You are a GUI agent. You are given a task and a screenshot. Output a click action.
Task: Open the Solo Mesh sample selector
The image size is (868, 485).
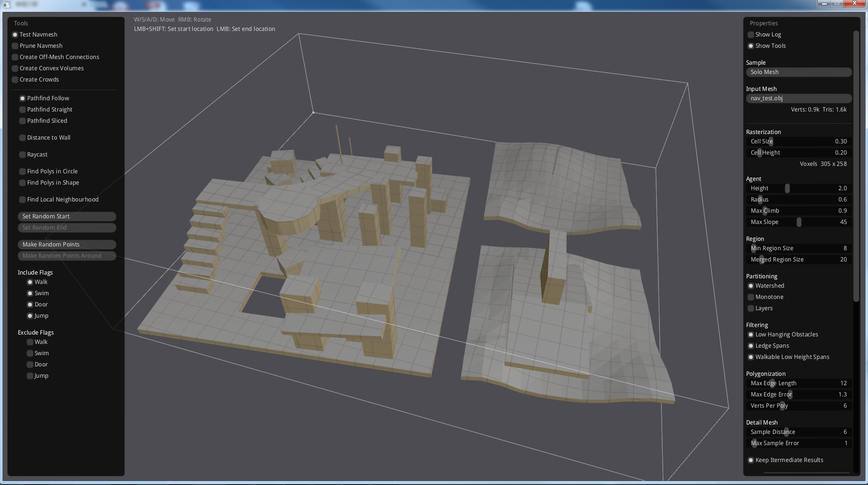798,72
